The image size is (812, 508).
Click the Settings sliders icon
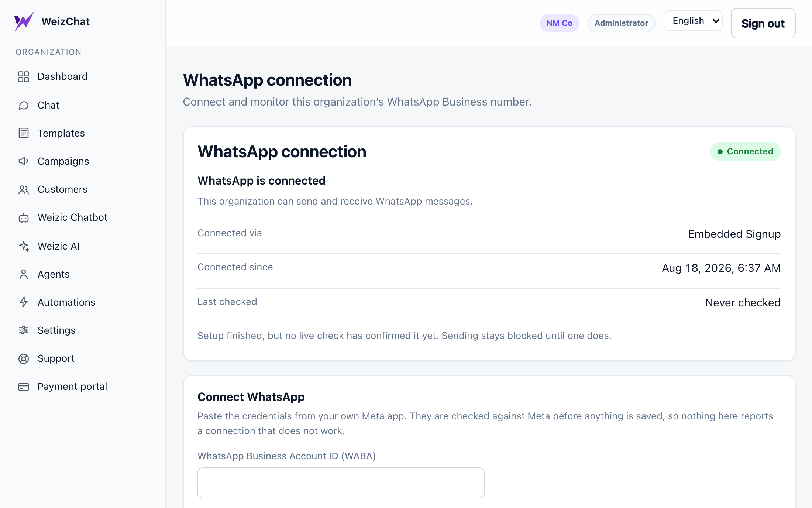pyautogui.click(x=24, y=330)
